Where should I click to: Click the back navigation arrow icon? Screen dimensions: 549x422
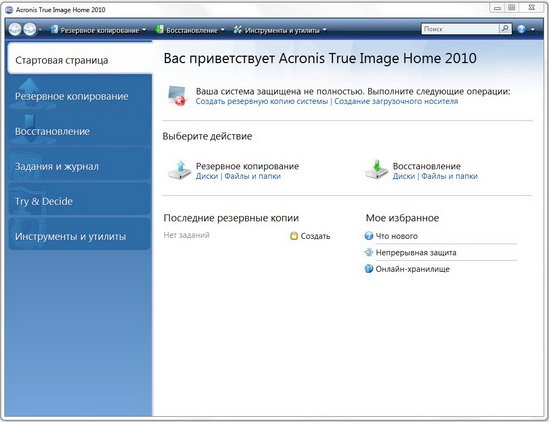pos(15,29)
